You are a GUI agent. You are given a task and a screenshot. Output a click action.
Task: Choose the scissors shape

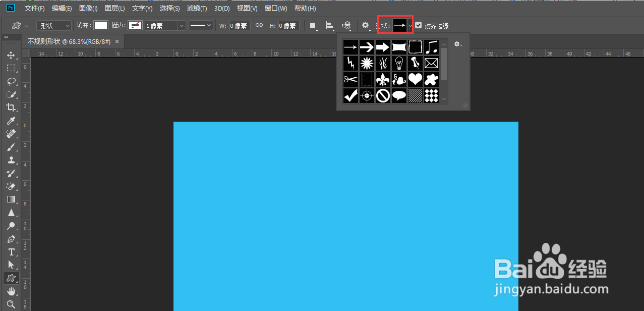(350, 79)
